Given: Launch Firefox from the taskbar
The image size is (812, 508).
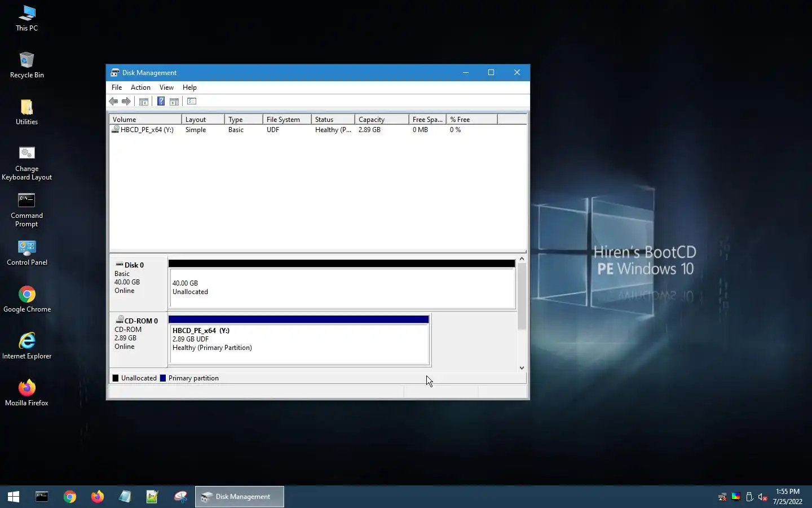Looking at the screenshot, I should point(98,497).
